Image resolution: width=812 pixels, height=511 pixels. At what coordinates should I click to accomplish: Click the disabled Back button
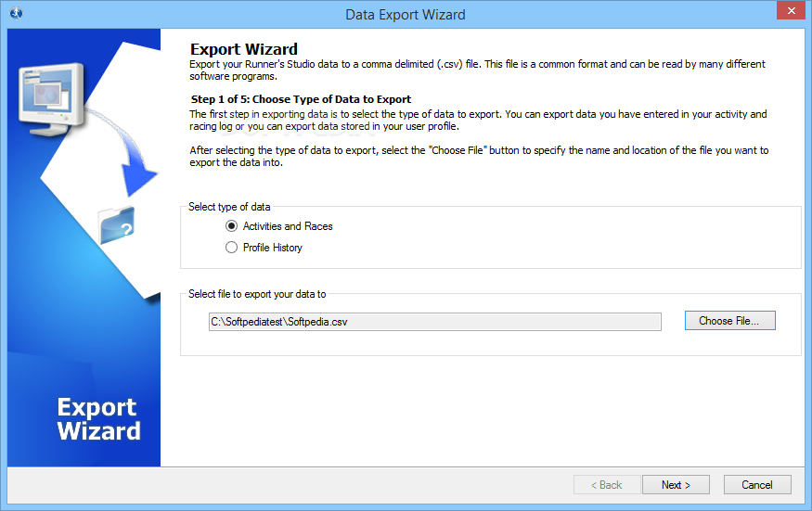pyautogui.click(x=607, y=485)
